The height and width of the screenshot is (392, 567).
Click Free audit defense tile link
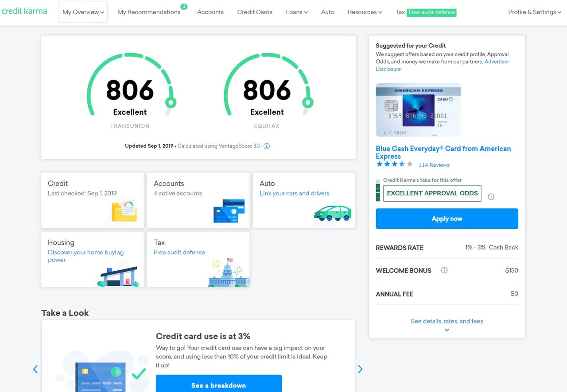point(179,252)
